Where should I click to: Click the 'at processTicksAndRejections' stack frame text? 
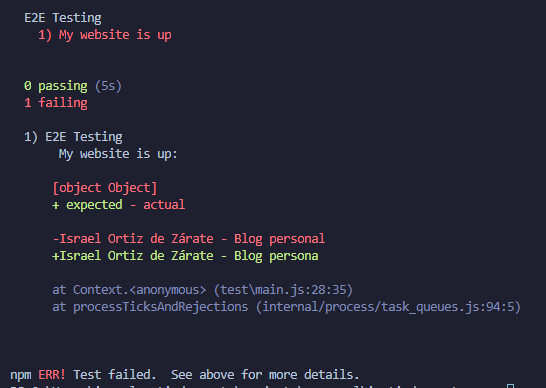150,307
